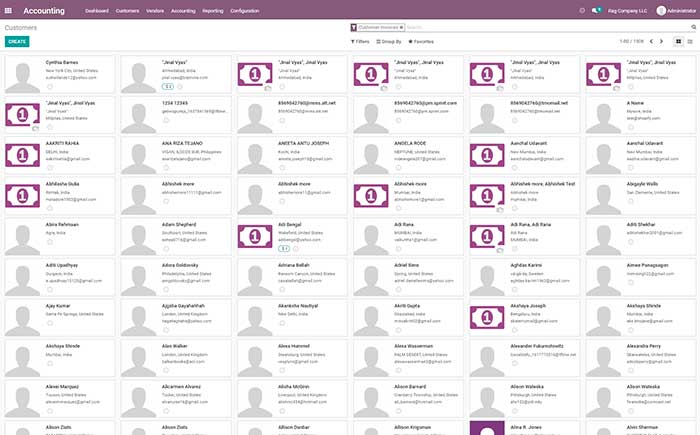Click activity clock icon on Alan Walker card
Image resolution: width=700 pixels, height=435 pixels.
pos(166,370)
